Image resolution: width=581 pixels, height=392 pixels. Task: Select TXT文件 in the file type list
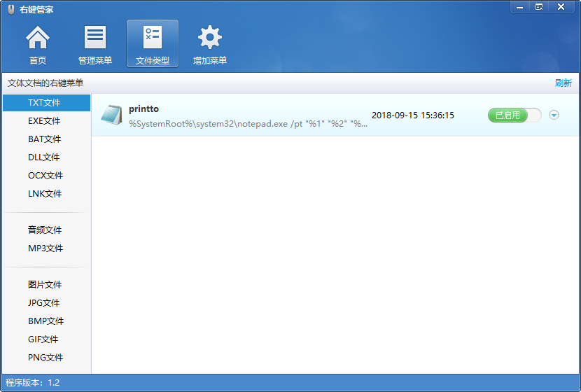44,103
